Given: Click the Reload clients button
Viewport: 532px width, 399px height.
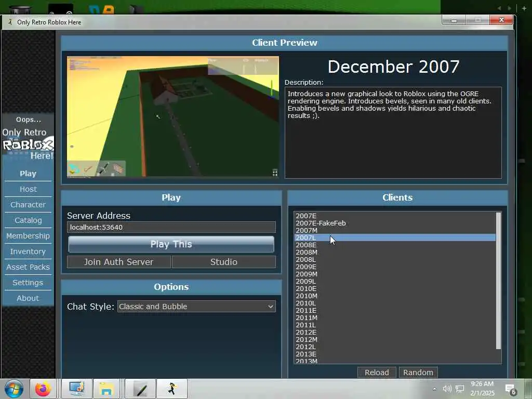Looking at the screenshot, I should (377, 372).
